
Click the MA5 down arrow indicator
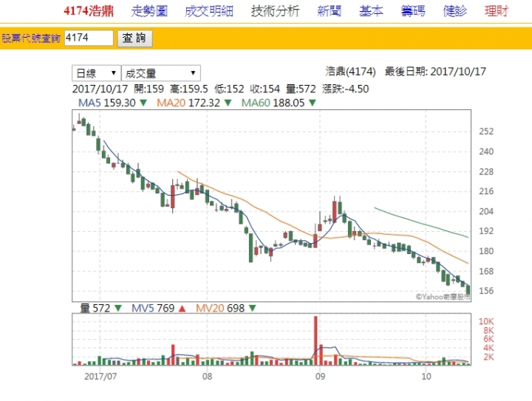pos(143,103)
